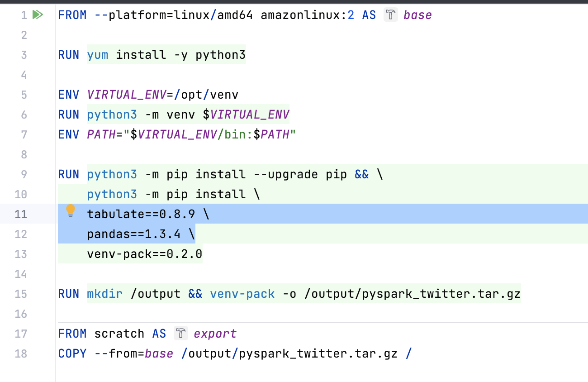Viewport: 588px width, 382px height.
Task: Click the pandas==1.3.4 package line
Action: 133,234
